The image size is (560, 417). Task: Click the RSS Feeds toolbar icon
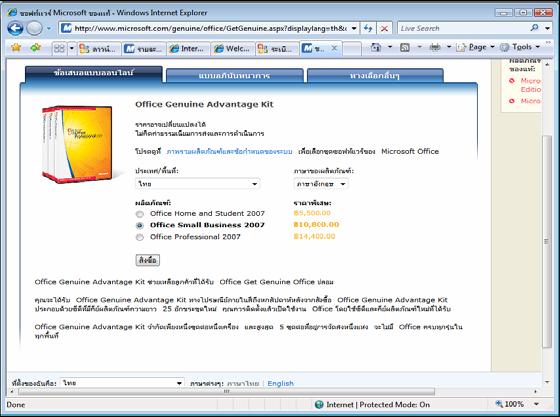pyautogui.click(x=405, y=47)
